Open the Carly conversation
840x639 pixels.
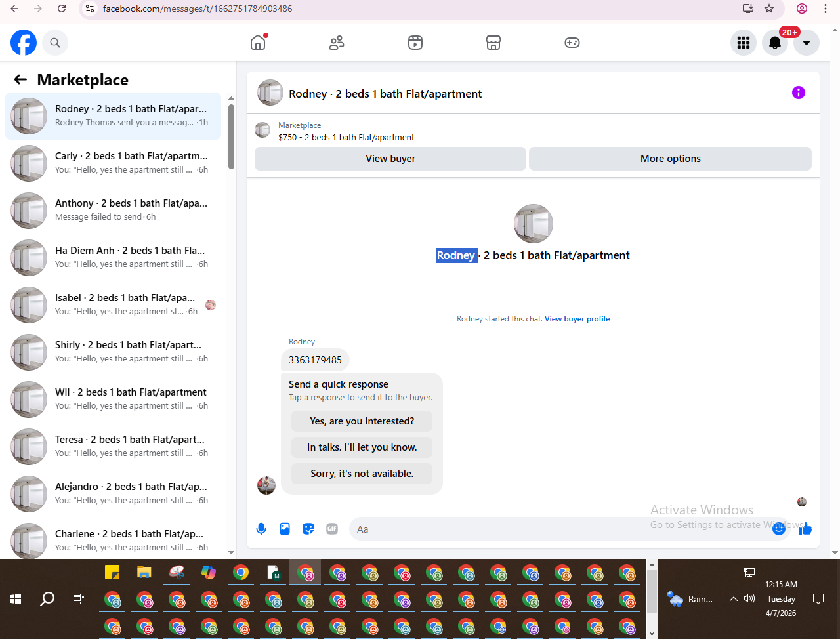pyautogui.click(x=113, y=163)
